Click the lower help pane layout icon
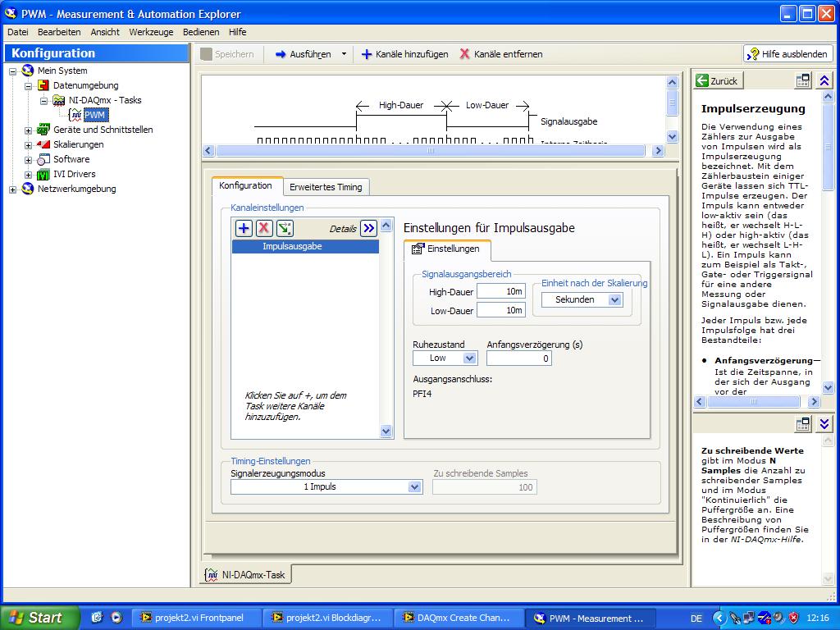The height and width of the screenshot is (630, 840). [802, 424]
